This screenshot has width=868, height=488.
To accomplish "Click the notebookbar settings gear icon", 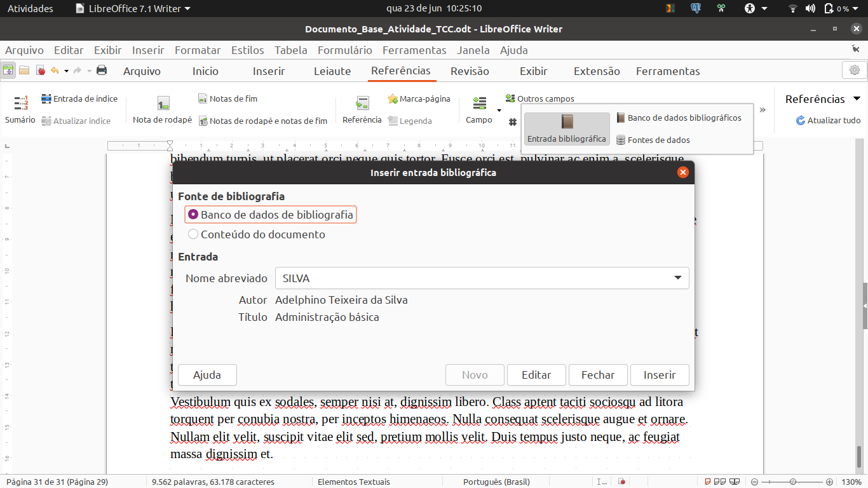I will coord(855,70).
